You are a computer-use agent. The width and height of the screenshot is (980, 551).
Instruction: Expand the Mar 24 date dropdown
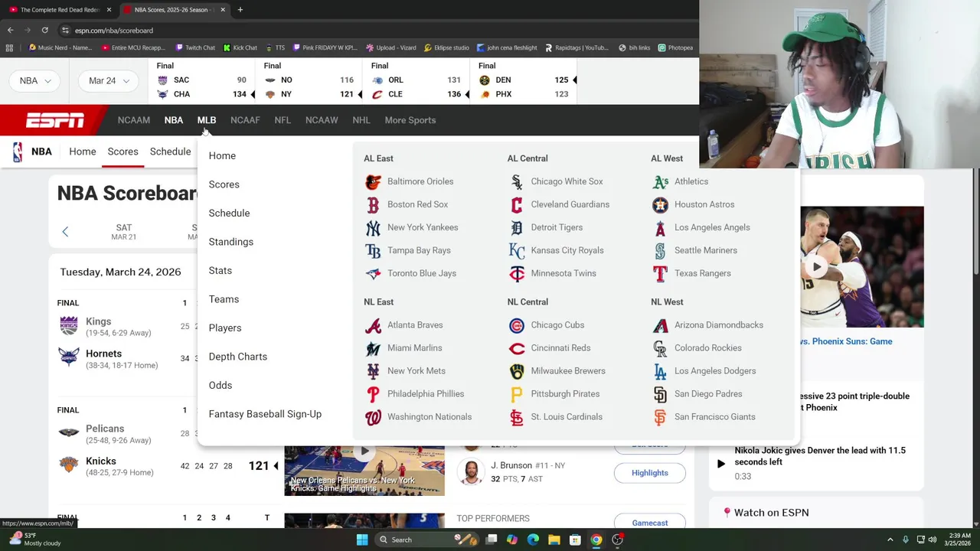(x=108, y=80)
